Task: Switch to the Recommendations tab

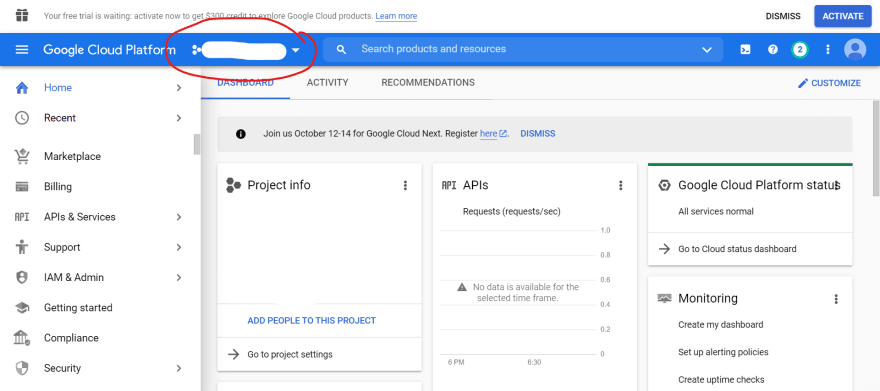Action: (428, 82)
